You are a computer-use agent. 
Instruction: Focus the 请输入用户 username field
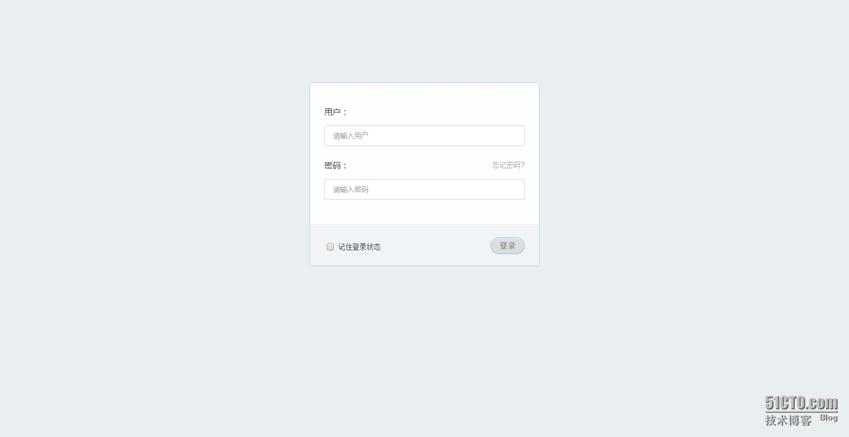tap(424, 135)
